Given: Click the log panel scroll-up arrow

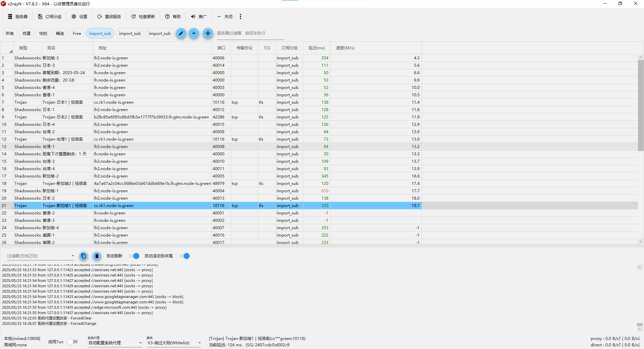Looking at the screenshot, I should pyautogui.click(x=640, y=267).
